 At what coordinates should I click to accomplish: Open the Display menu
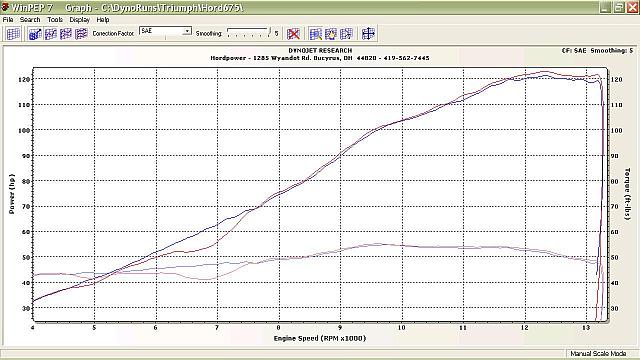pyautogui.click(x=79, y=20)
